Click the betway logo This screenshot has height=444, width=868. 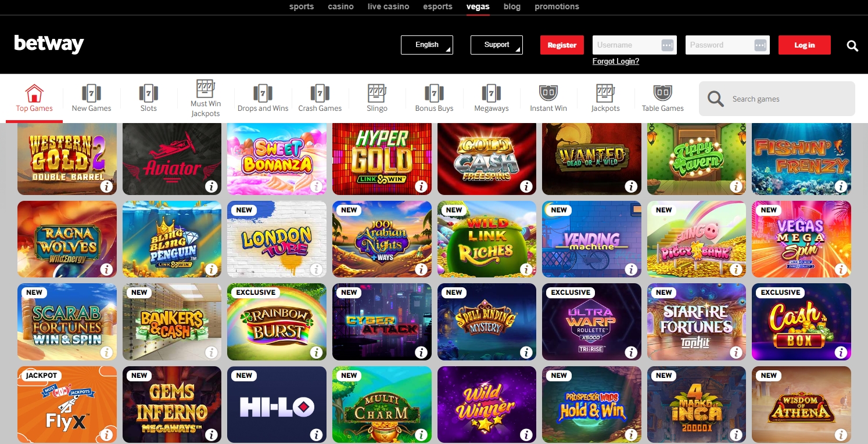click(x=49, y=44)
